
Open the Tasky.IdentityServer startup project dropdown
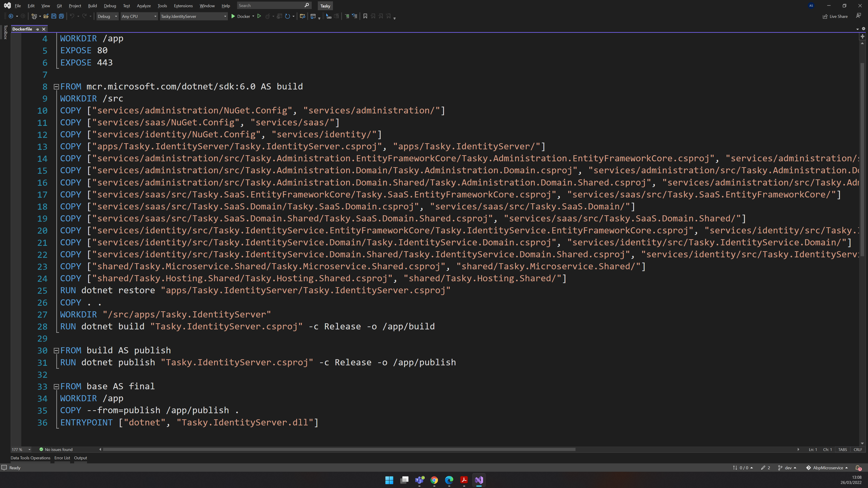(x=193, y=16)
